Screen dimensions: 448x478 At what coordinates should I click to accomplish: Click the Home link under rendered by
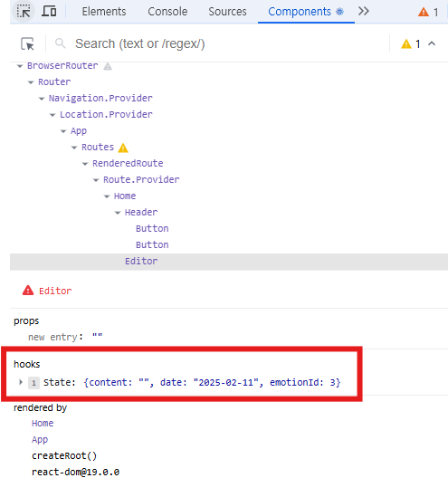click(43, 423)
